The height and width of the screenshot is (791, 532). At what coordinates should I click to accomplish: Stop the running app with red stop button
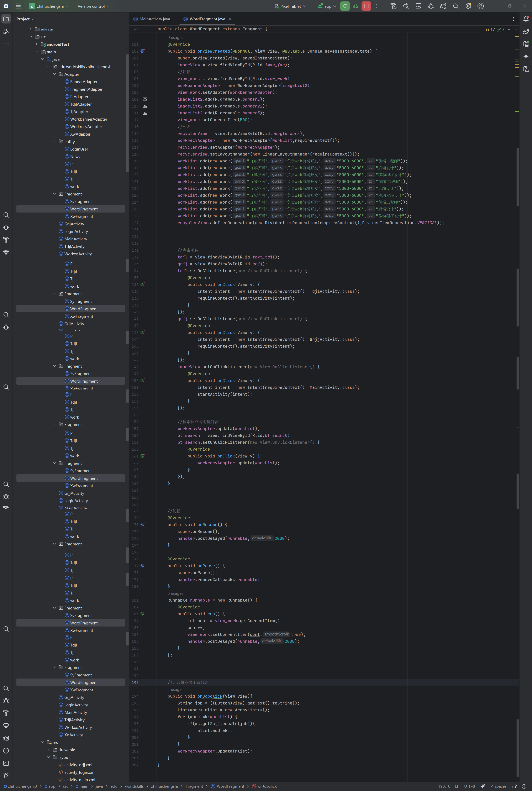coord(366,6)
